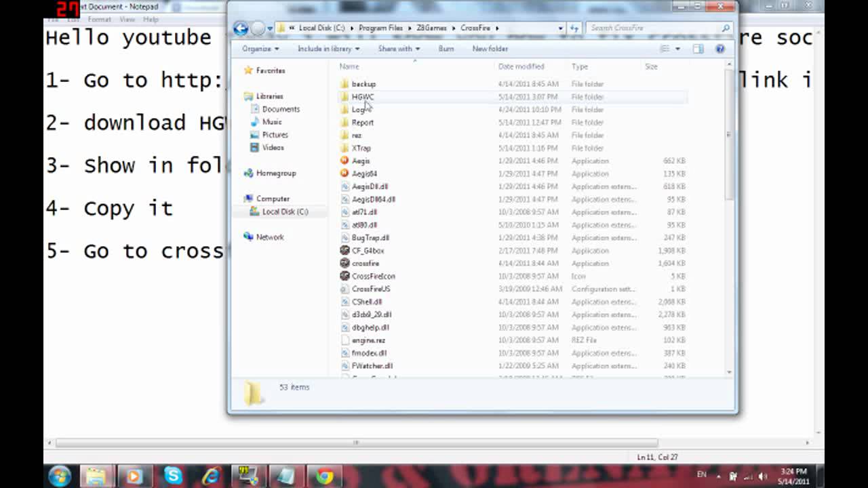Select the XTrap folder icon
The height and width of the screenshot is (488, 868).
coord(344,148)
